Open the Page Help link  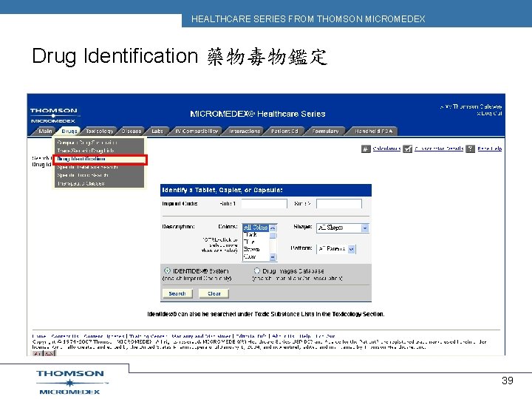(490, 149)
